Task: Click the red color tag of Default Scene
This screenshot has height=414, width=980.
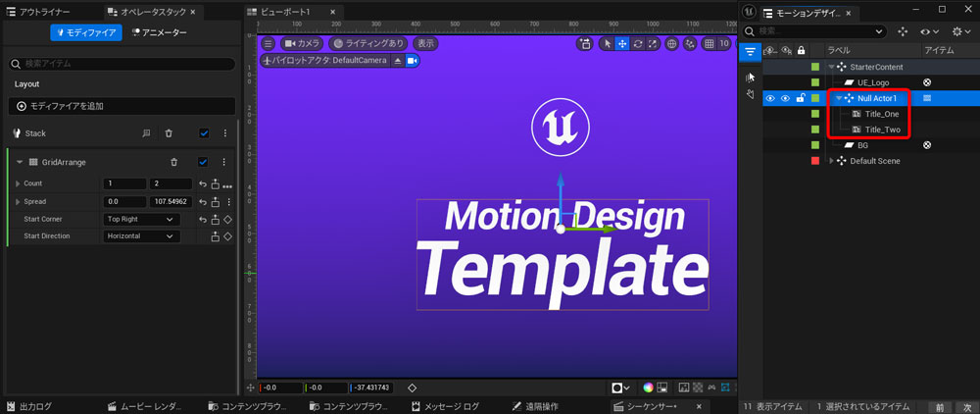Action: [x=815, y=161]
